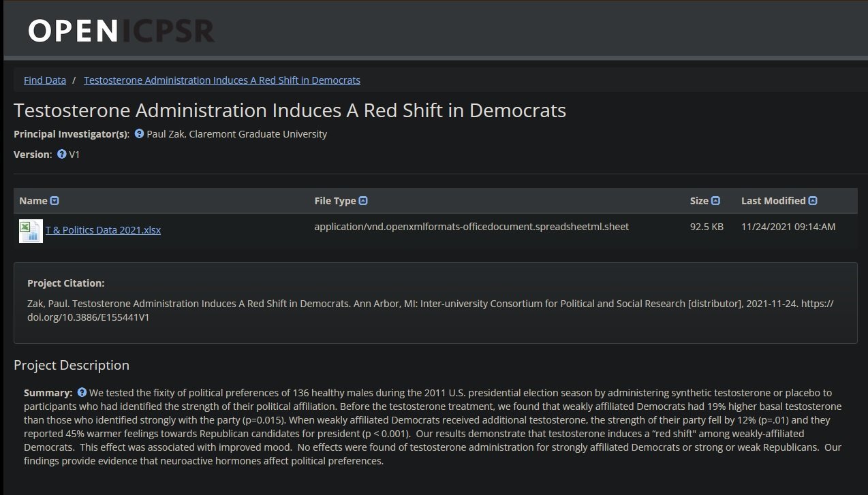868x495 pixels.
Task: Toggle the sort arrow next to Size
Action: click(x=715, y=201)
